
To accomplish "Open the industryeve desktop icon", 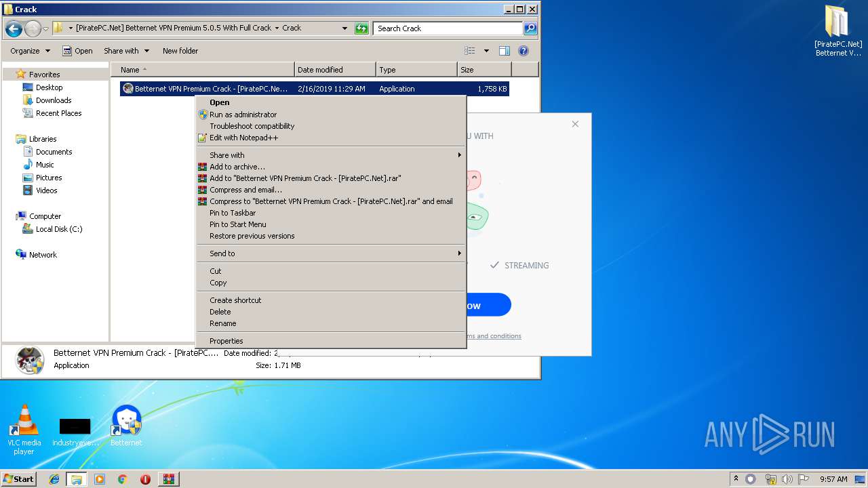I will coord(75,432).
